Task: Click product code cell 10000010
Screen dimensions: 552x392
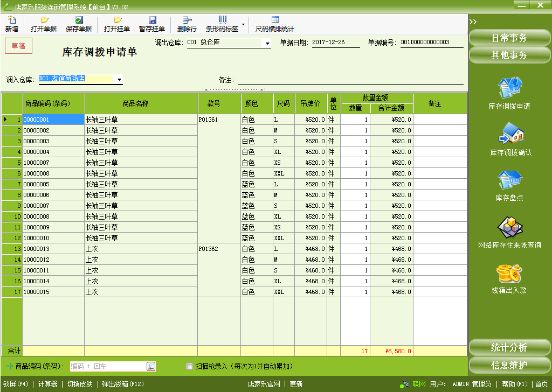Action: pos(53,238)
